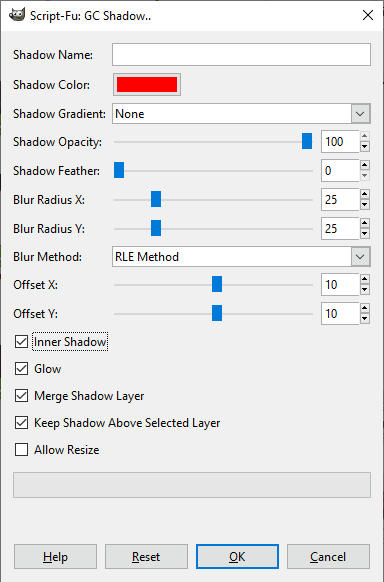This screenshot has width=384, height=582.
Task: Click the OK button
Action: 237,556
